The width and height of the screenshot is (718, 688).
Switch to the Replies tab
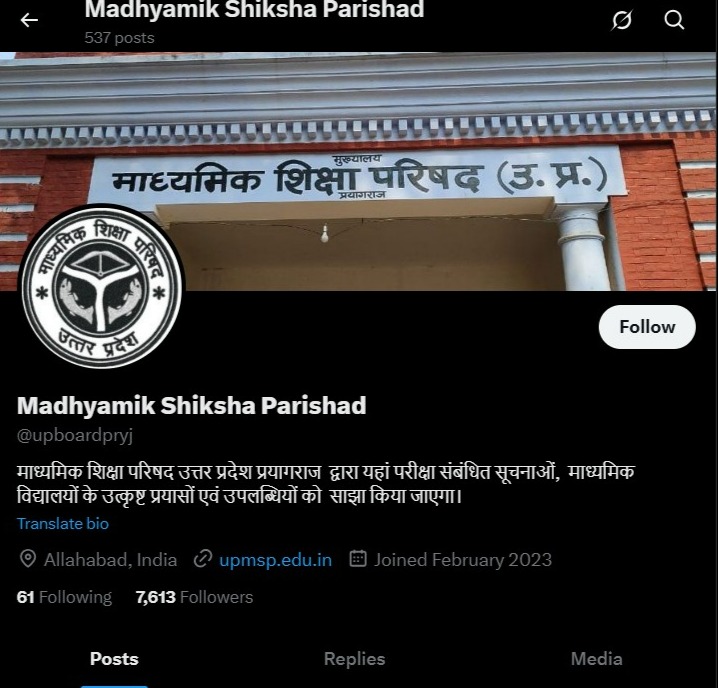[354, 659]
